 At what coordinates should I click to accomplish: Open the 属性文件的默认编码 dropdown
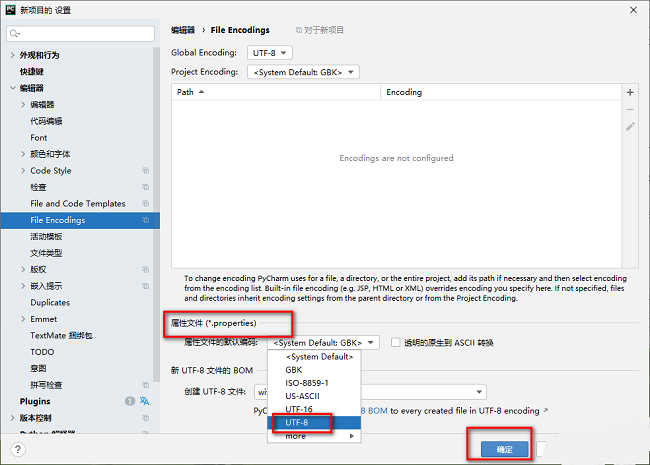(x=323, y=342)
